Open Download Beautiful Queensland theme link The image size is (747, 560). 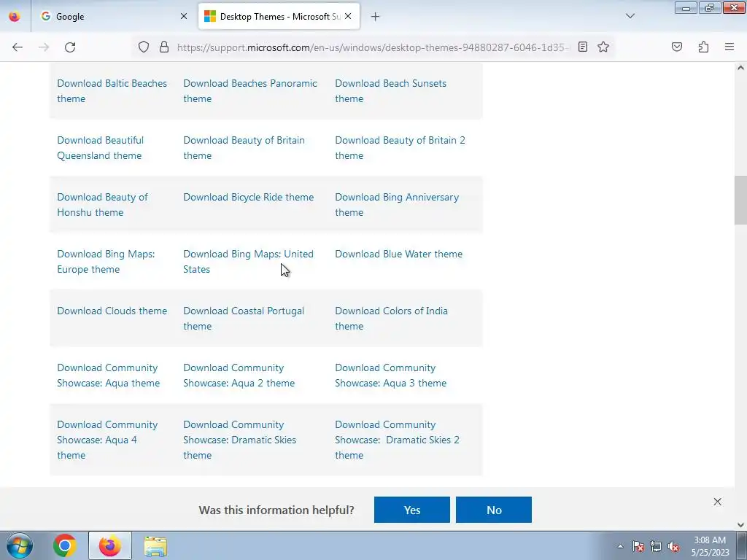pyautogui.click(x=101, y=147)
